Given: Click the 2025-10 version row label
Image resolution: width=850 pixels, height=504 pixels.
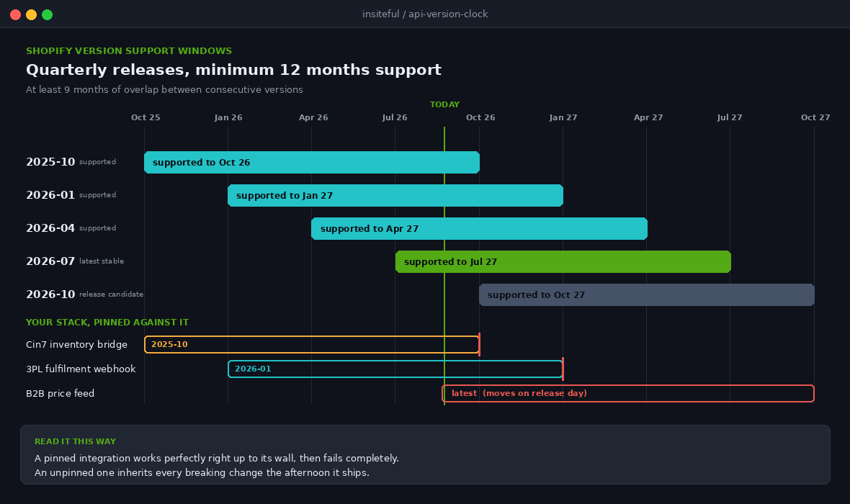Looking at the screenshot, I should (x=50, y=162).
